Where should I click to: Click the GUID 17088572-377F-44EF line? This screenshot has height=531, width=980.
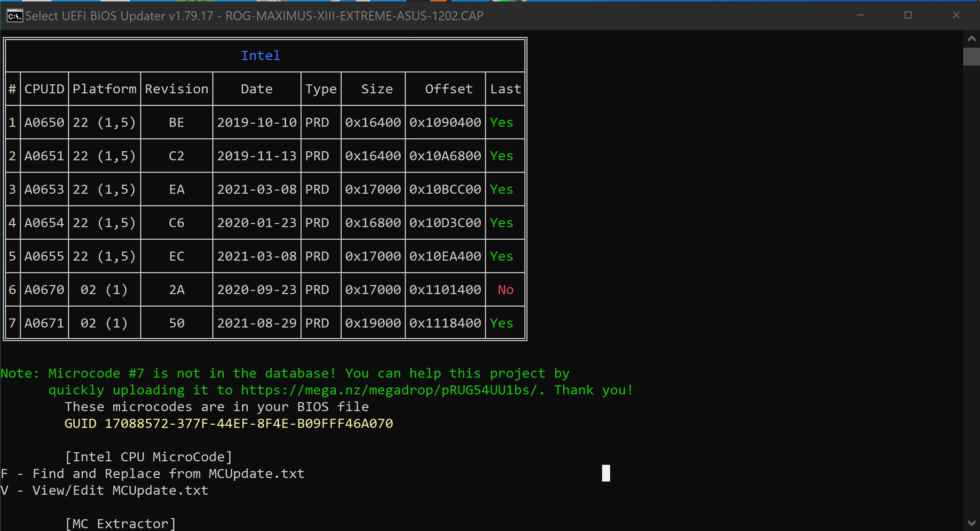click(229, 423)
